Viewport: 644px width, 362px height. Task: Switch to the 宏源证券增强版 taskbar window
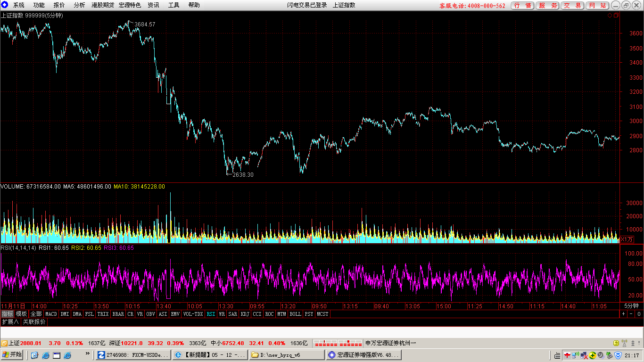tap(363, 355)
